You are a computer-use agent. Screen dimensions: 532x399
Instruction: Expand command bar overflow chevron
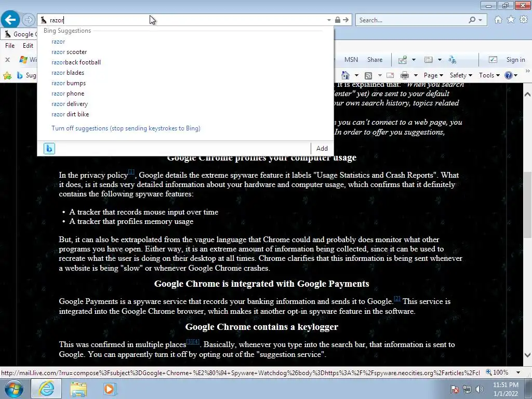coord(528,71)
